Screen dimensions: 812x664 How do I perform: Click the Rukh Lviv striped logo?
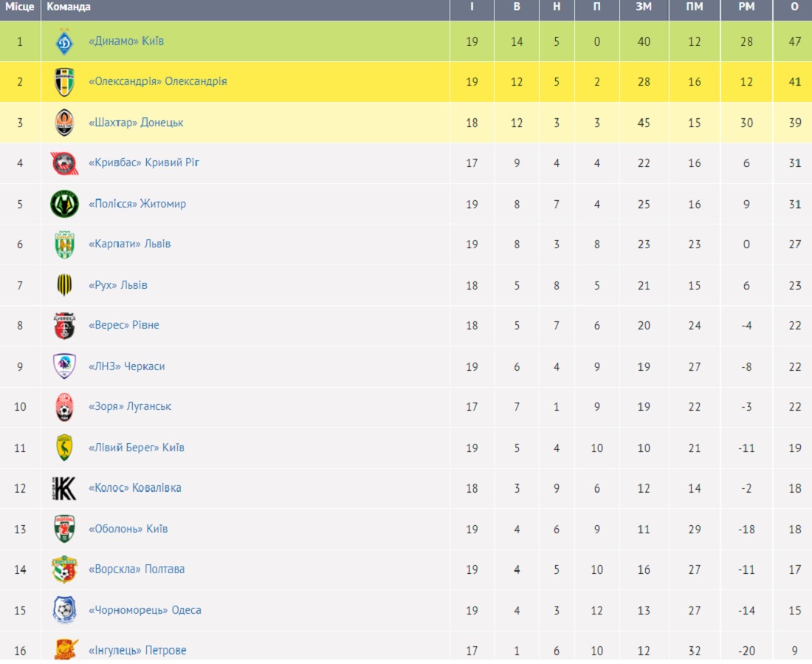point(64,284)
